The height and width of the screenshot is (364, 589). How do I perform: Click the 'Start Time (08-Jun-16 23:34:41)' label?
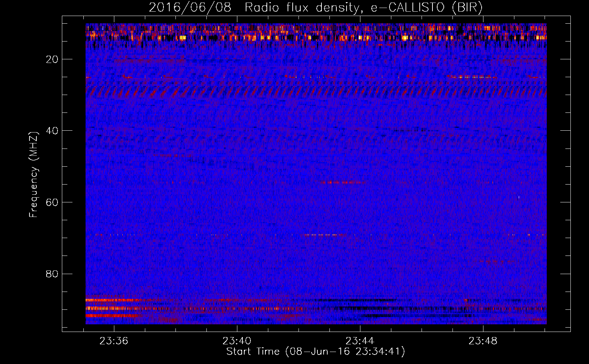tap(316, 352)
